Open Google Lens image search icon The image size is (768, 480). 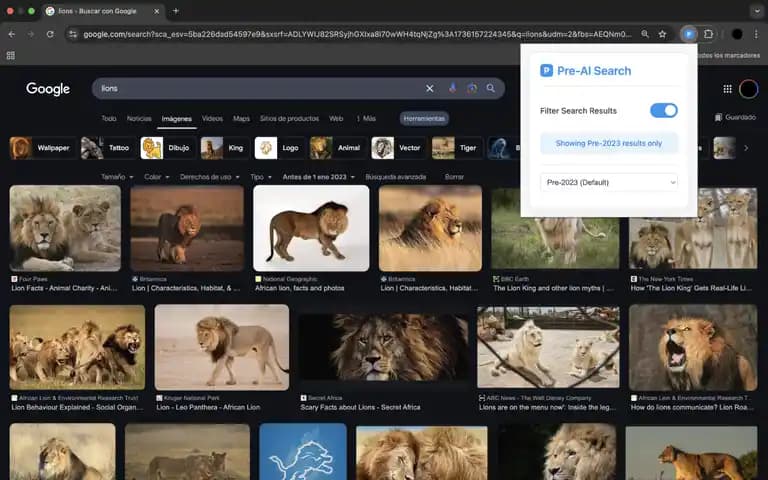pyautogui.click(x=472, y=88)
